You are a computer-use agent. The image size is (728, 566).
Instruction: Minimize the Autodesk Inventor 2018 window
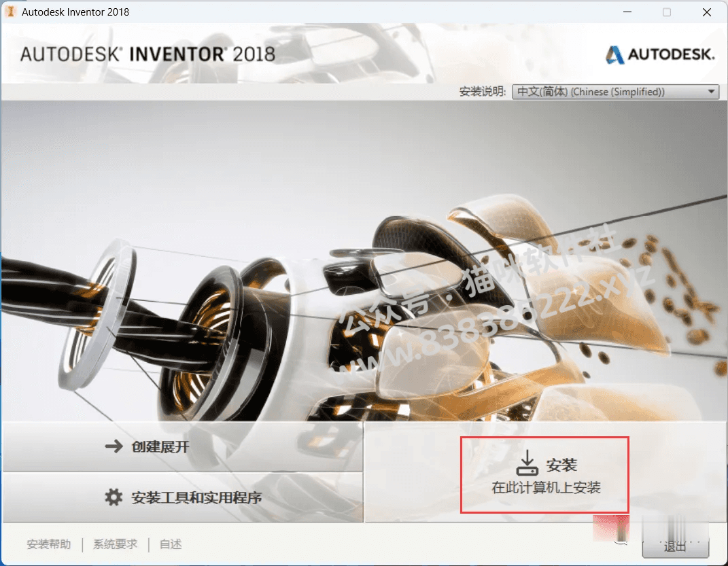coord(627,12)
